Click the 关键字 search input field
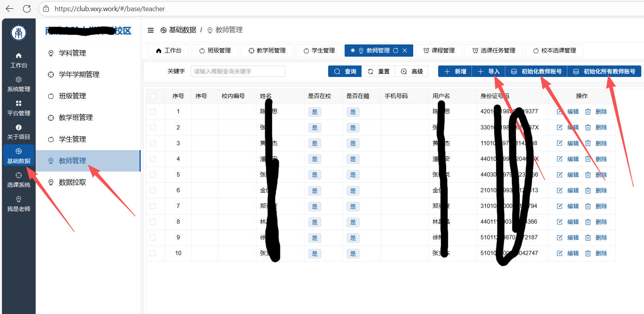The image size is (644, 314). tap(238, 72)
